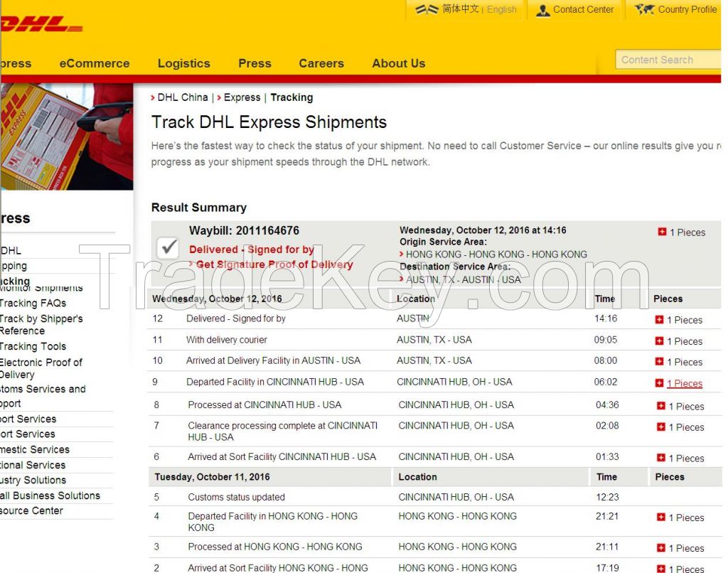Open Small Business Solutions sidebar link
The height and width of the screenshot is (573, 728).
[x=50, y=496]
